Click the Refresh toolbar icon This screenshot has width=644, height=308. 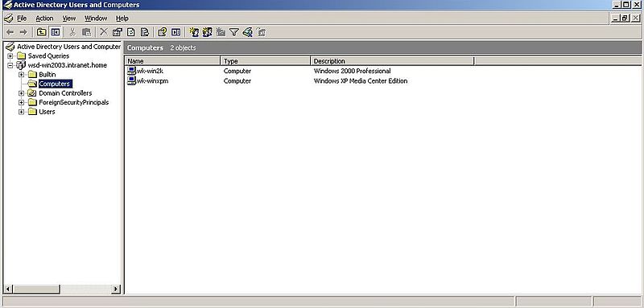[131, 32]
